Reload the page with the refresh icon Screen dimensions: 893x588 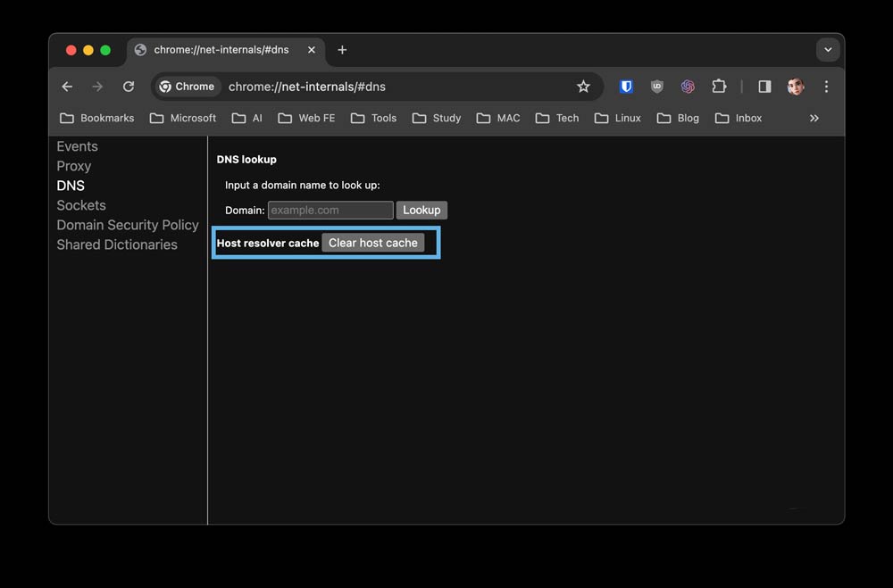(129, 87)
